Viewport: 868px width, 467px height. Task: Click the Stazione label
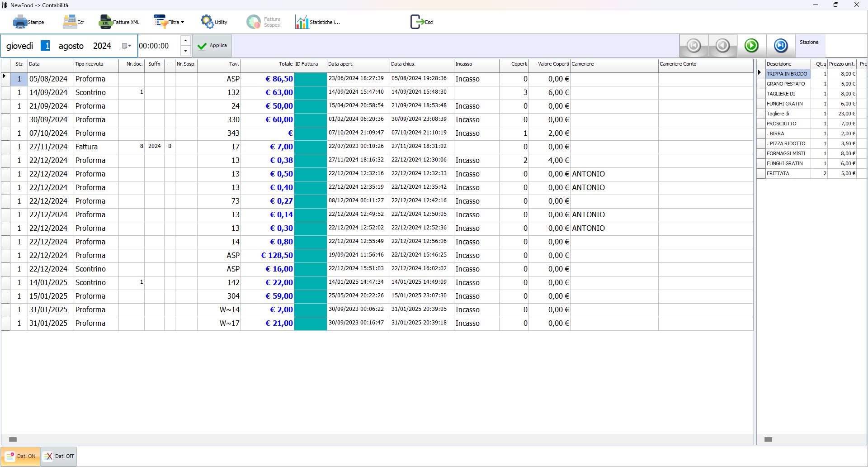pos(809,42)
